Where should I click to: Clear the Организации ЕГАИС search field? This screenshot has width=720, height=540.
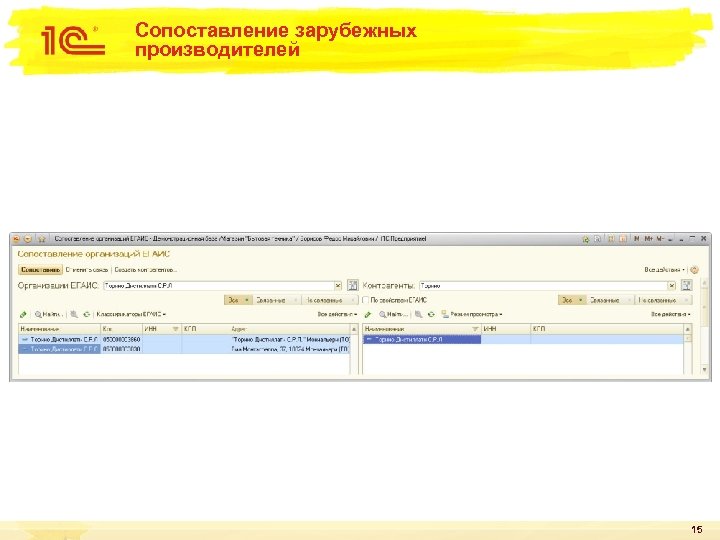coord(338,286)
